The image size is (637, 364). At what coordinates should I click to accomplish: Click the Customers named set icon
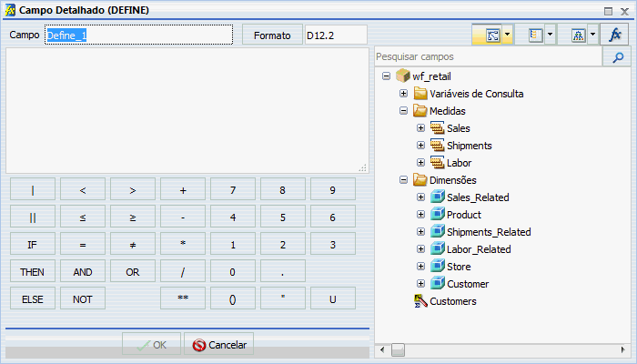tap(420, 301)
